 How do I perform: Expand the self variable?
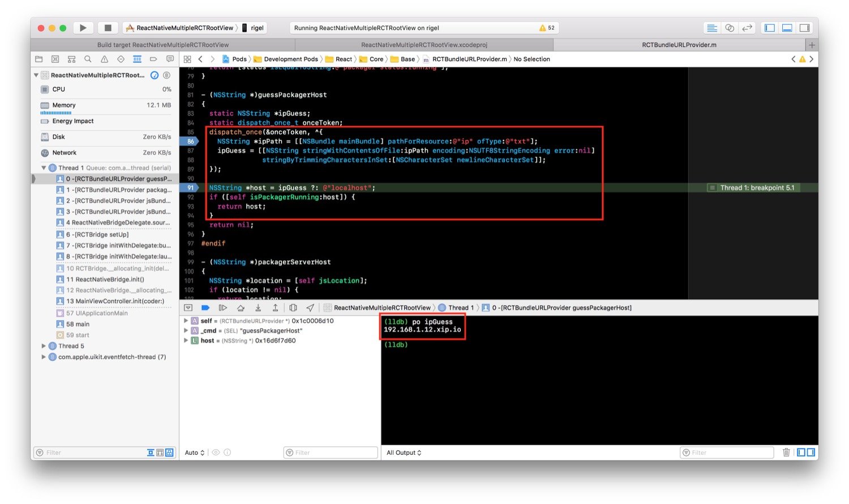[186, 321]
